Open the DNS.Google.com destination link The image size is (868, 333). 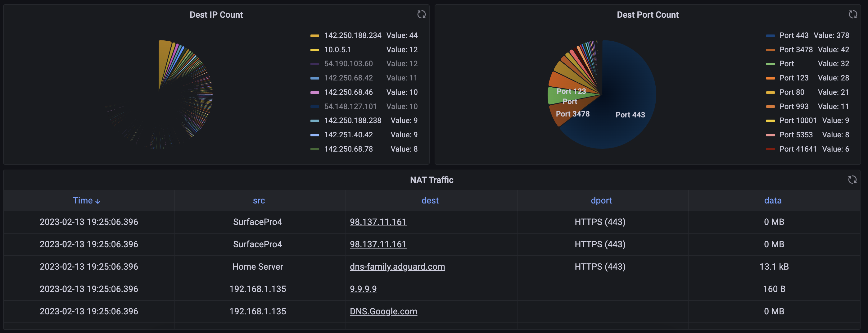pos(383,312)
